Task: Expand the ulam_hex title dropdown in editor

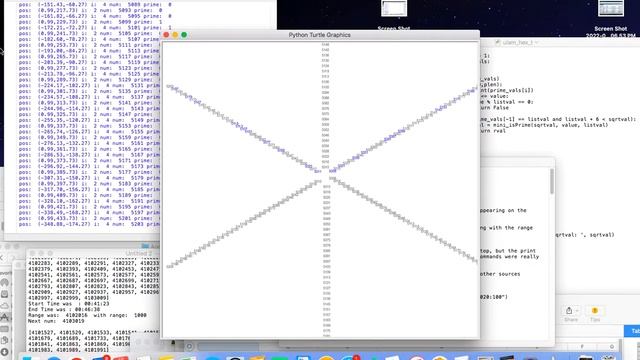Action: coord(537,42)
